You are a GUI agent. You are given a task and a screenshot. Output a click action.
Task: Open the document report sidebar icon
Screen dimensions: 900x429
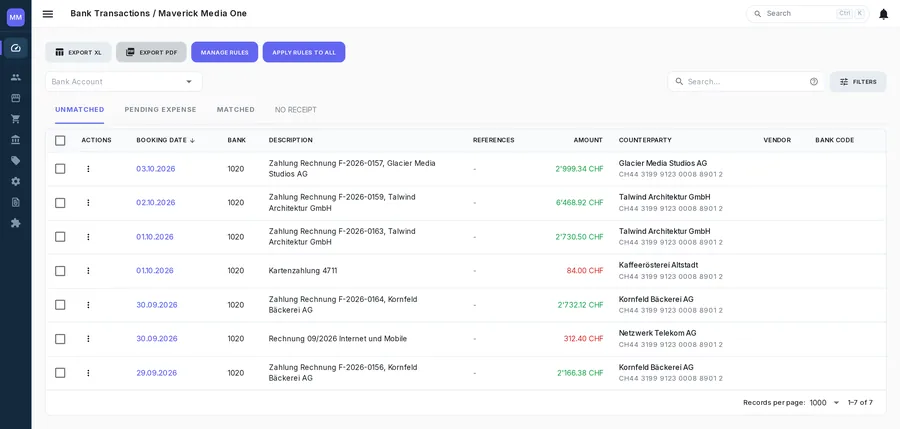point(15,202)
